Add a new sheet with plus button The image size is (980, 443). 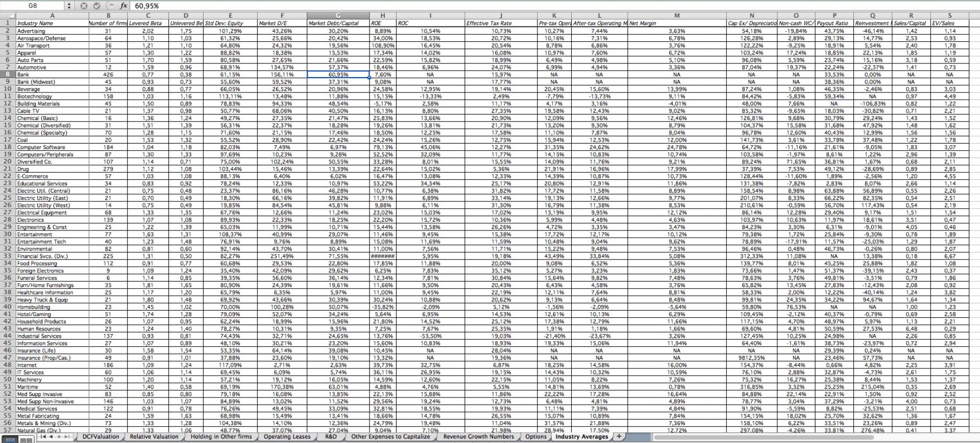pyautogui.click(x=619, y=436)
